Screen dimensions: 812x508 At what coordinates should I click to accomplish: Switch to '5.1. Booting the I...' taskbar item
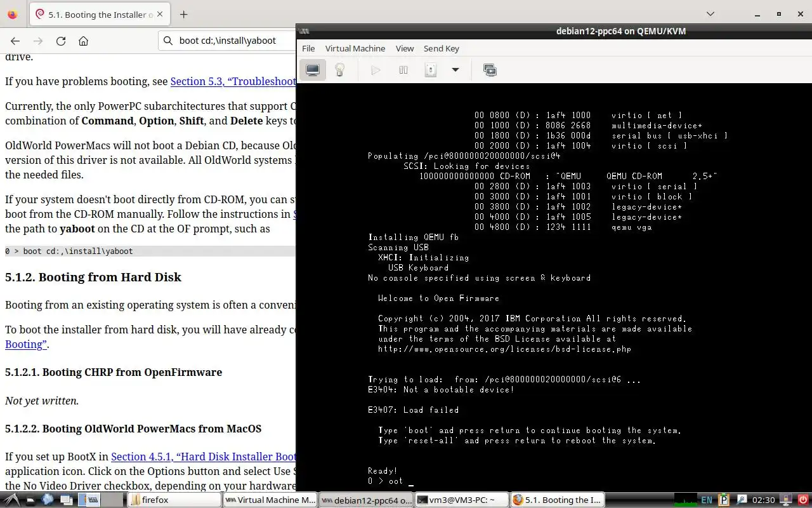pyautogui.click(x=558, y=500)
